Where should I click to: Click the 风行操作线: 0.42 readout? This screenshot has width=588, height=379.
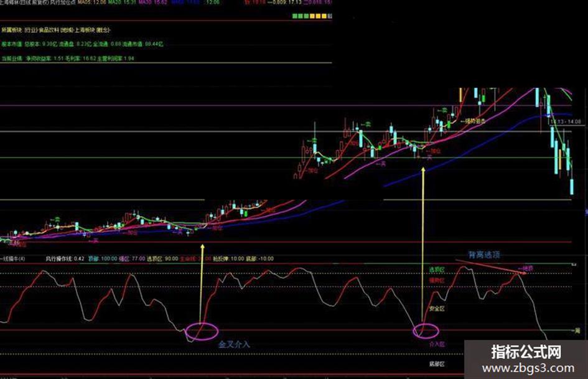[65, 258]
